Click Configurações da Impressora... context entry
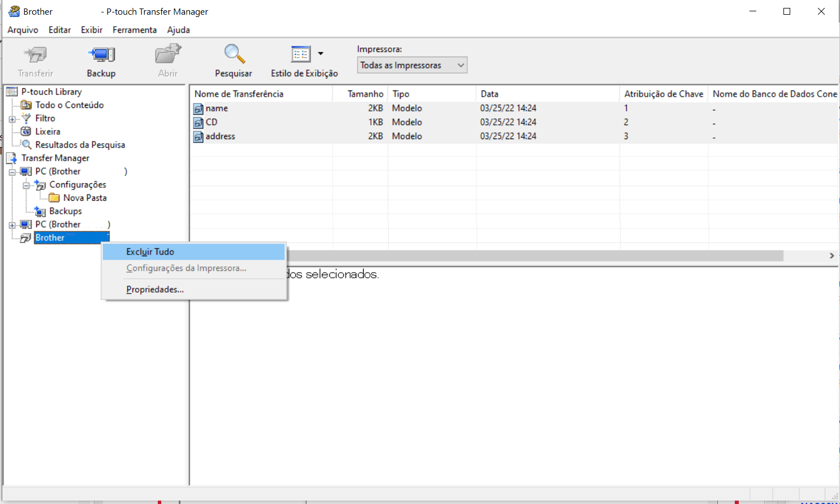 pos(193,268)
